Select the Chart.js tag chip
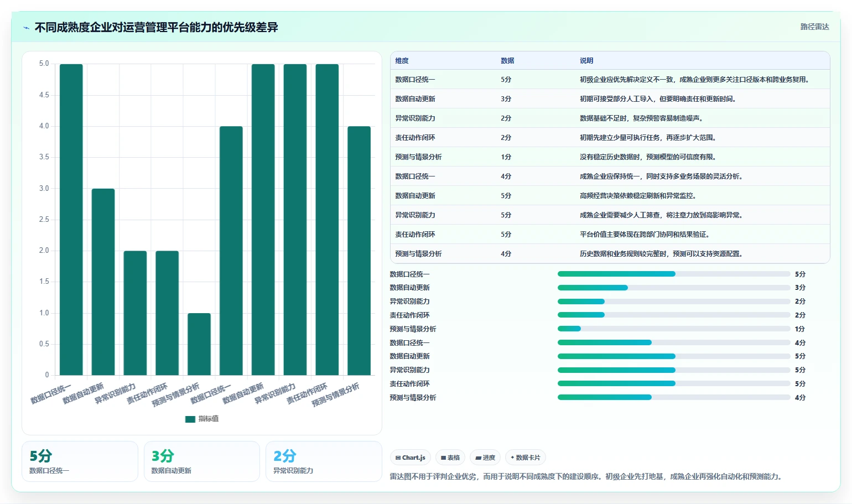Viewport: 852px width, 504px height. (411, 458)
